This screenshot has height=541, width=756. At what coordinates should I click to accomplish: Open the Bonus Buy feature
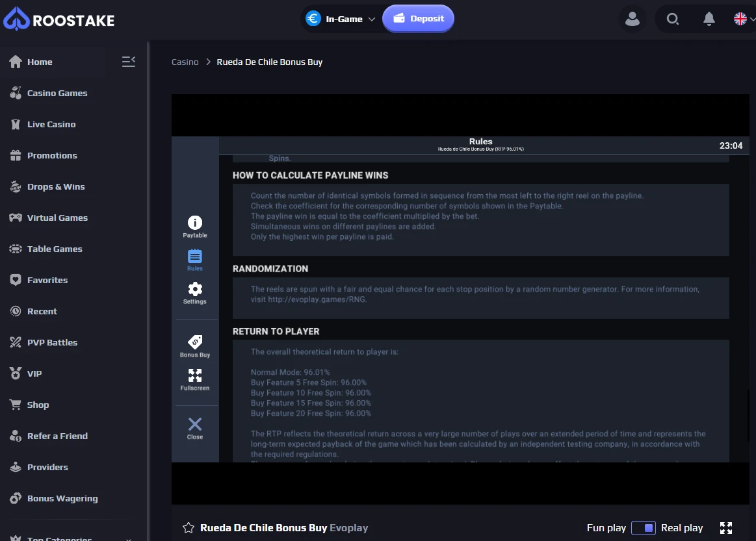pos(195,346)
